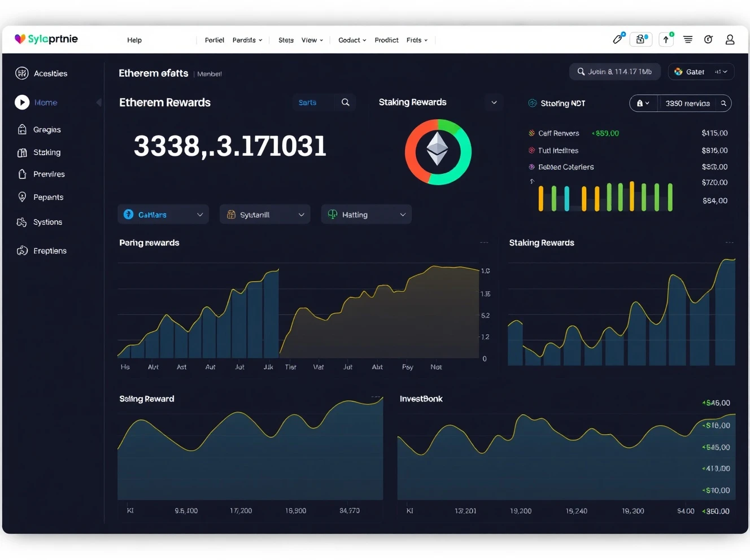Expand the Cahlars filter dropdown
Screen dimensions: 750x560
[163, 215]
